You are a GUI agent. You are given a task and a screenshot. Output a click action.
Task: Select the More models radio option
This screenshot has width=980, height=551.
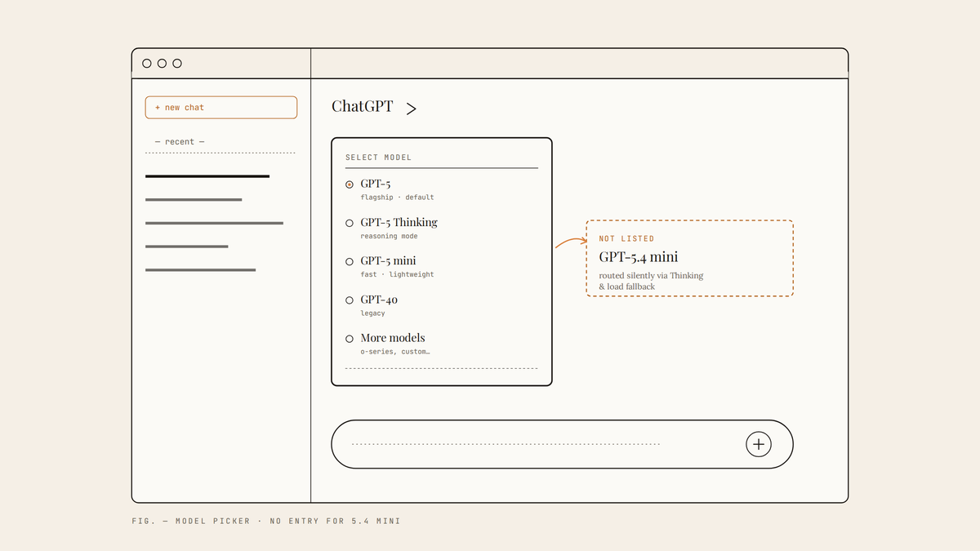tap(350, 339)
